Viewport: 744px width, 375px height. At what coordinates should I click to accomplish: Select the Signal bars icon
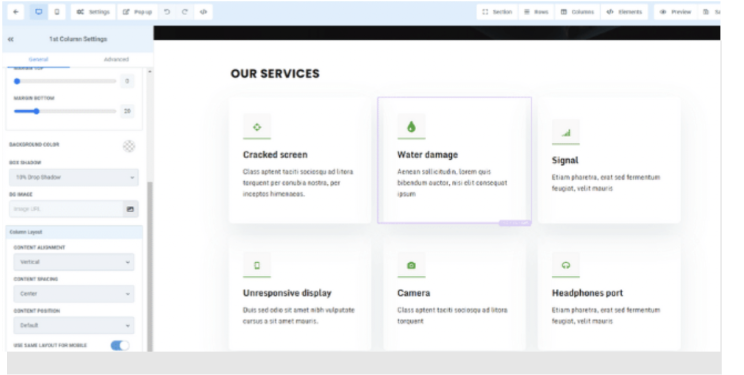pos(566,133)
